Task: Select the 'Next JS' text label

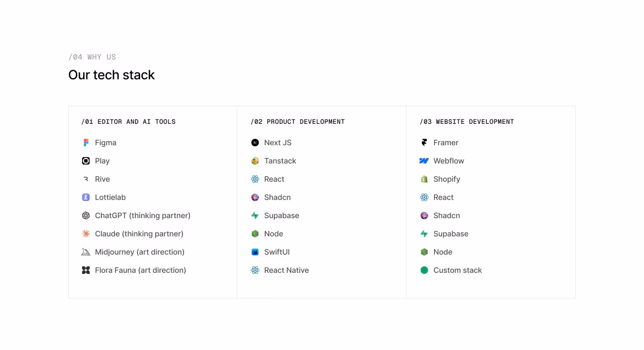Action: tap(278, 143)
